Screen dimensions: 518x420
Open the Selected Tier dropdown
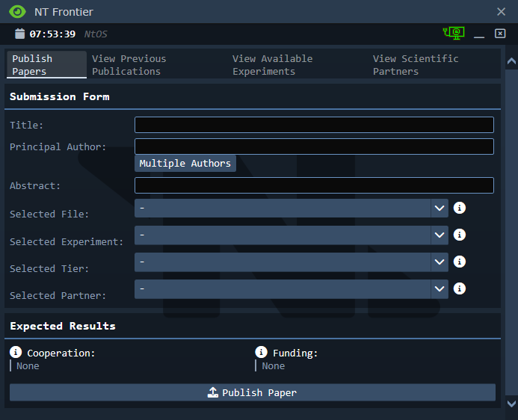tap(291, 262)
